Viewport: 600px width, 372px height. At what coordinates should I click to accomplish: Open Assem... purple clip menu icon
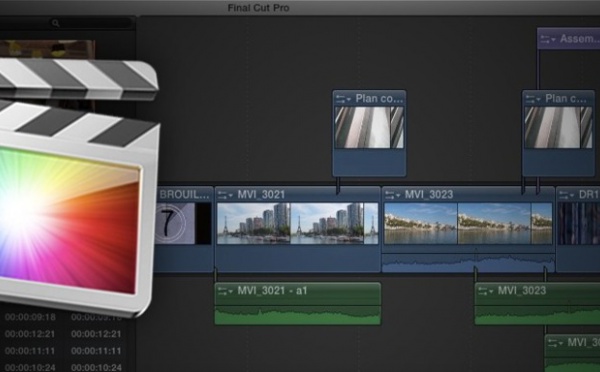pyautogui.click(x=548, y=39)
